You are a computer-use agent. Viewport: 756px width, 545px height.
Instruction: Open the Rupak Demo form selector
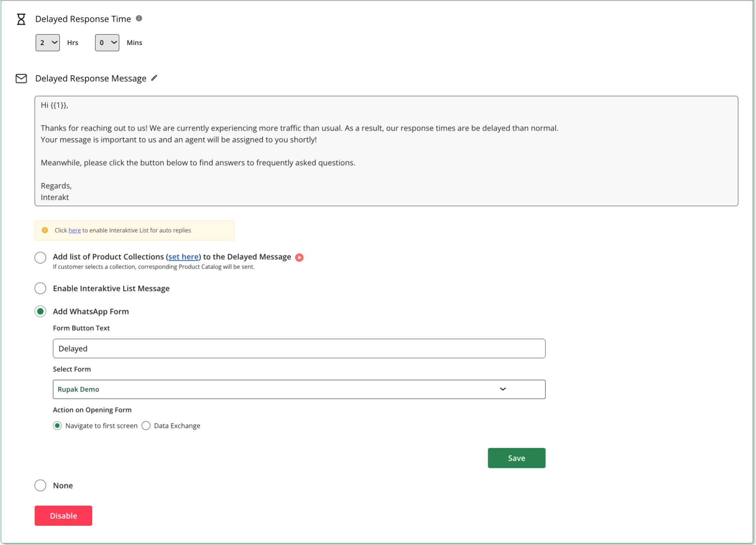(x=299, y=389)
